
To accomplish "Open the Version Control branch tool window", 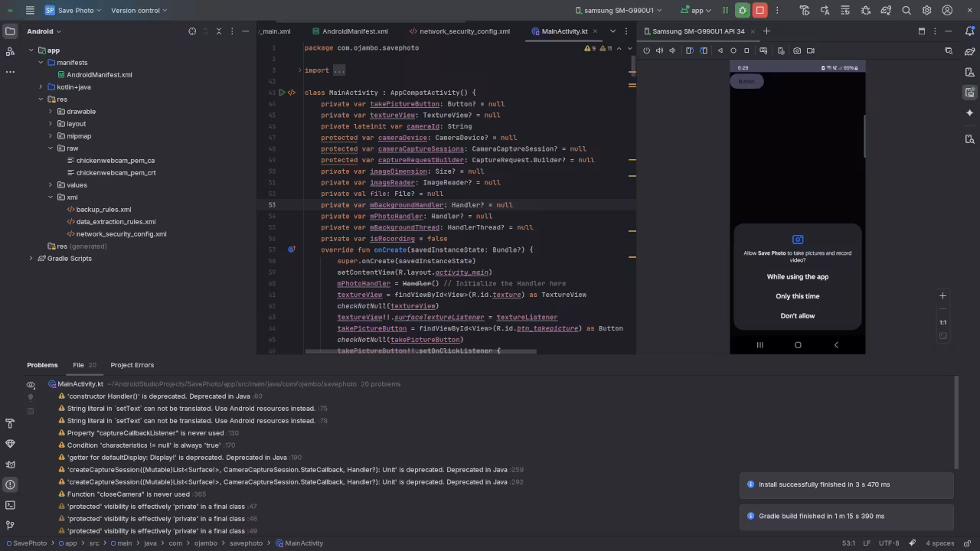I will tap(10, 526).
